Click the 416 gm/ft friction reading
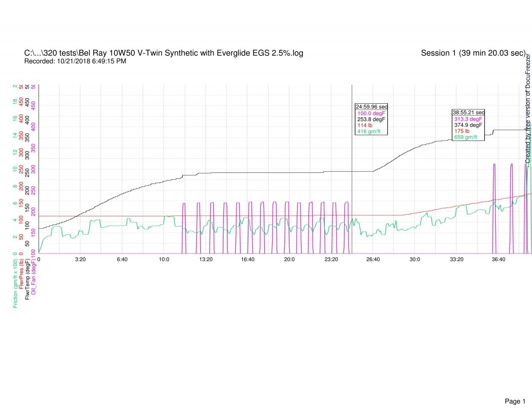This screenshot has width=532, height=411. point(369,132)
